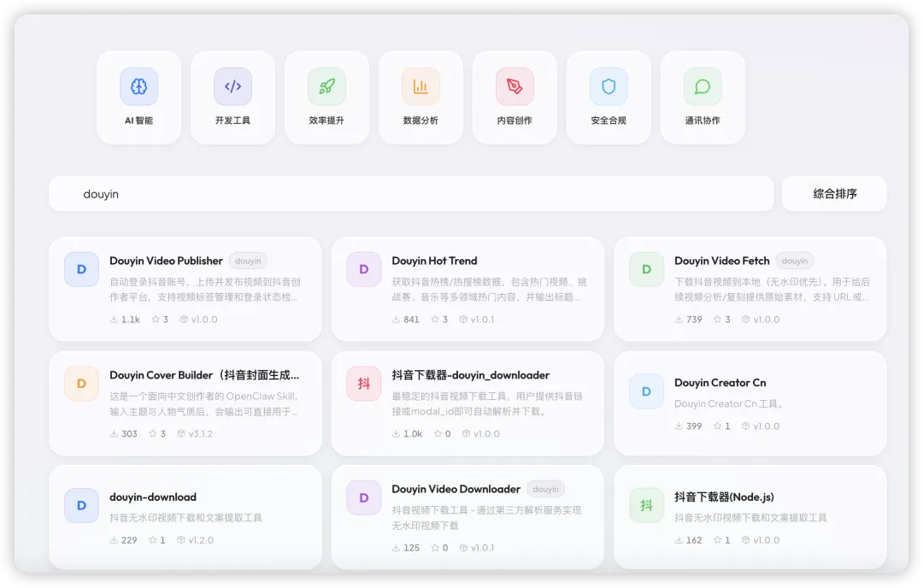Click the douyin tag on Douyin Video Publisher
Viewport: 923px width, 588px height.
coord(248,261)
